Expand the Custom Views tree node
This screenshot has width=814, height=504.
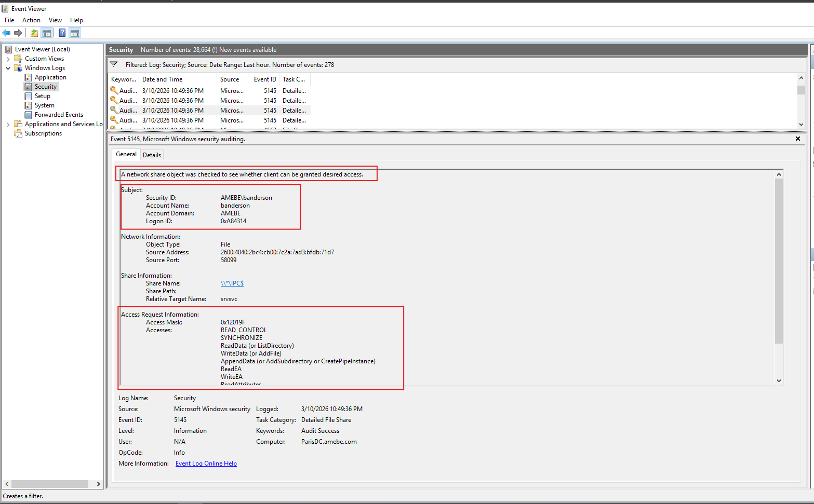8,59
